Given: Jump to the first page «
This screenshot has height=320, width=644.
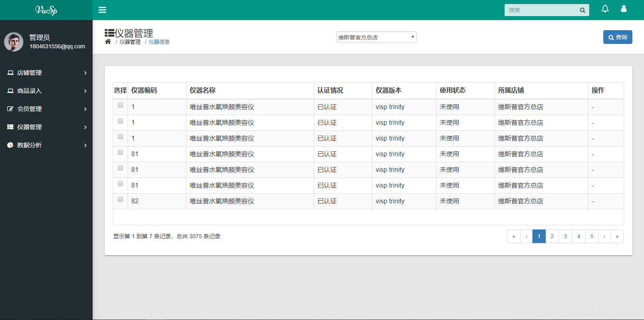Looking at the screenshot, I should pyautogui.click(x=514, y=236).
